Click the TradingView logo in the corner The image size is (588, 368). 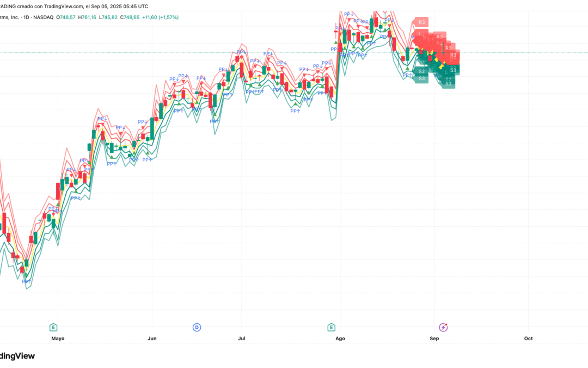coord(16,356)
